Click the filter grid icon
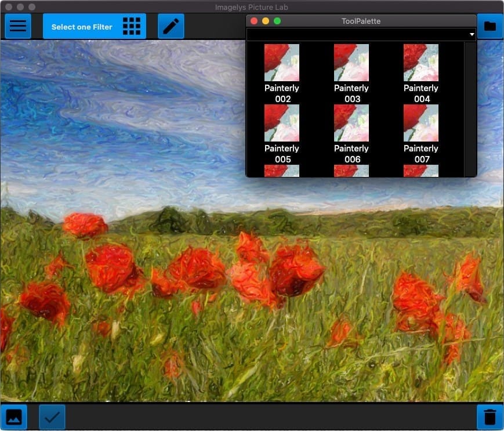 pyautogui.click(x=132, y=26)
